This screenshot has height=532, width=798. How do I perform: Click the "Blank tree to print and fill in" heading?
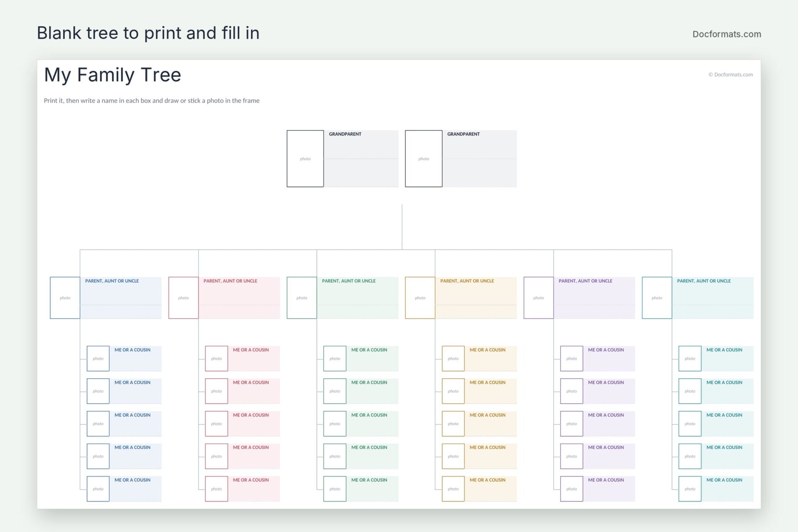(148, 33)
